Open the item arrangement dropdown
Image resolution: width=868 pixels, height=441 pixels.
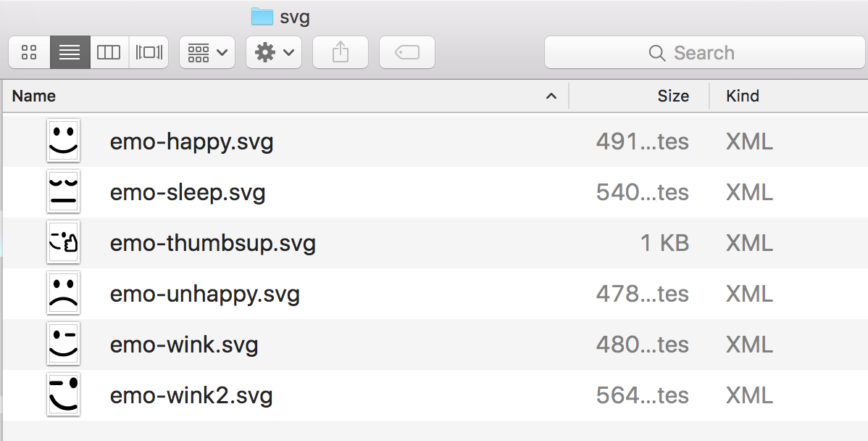click(207, 52)
